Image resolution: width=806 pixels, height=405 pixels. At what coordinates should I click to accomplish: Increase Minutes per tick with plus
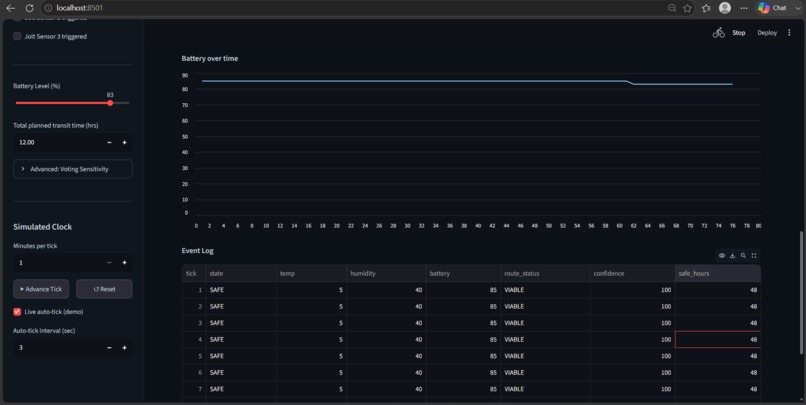pos(124,263)
